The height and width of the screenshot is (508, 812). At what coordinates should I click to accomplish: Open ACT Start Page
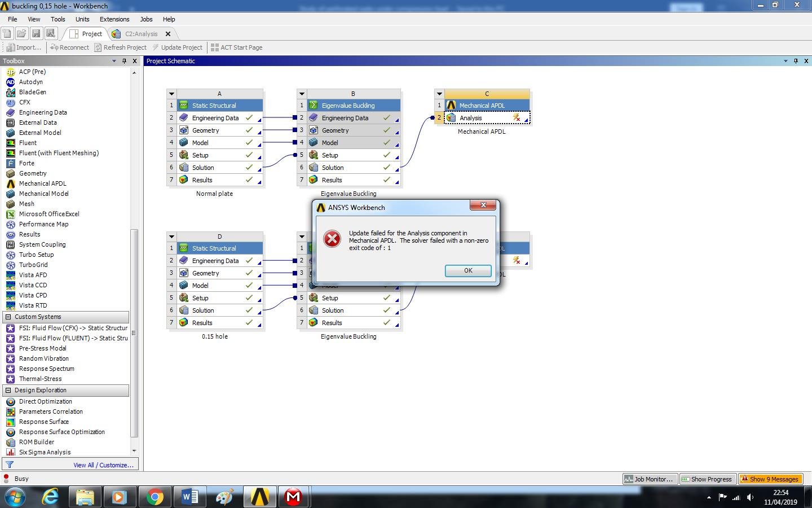pos(237,47)
